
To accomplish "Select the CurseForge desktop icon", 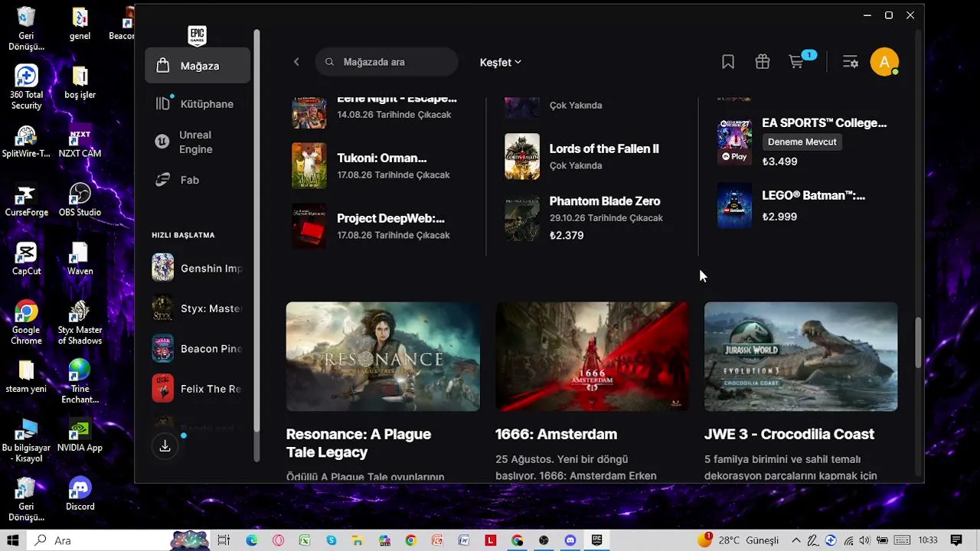I will 27,201.
